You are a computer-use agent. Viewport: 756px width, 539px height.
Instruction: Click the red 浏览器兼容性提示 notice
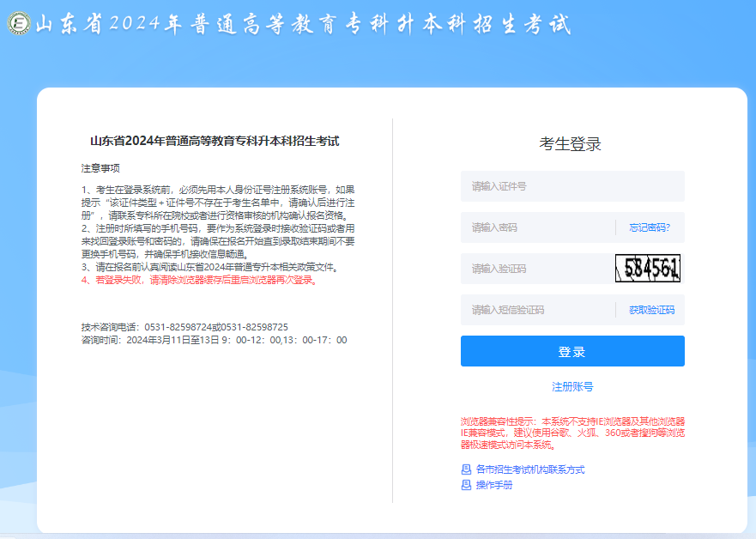pyautogui.click(x=572, y=433)
